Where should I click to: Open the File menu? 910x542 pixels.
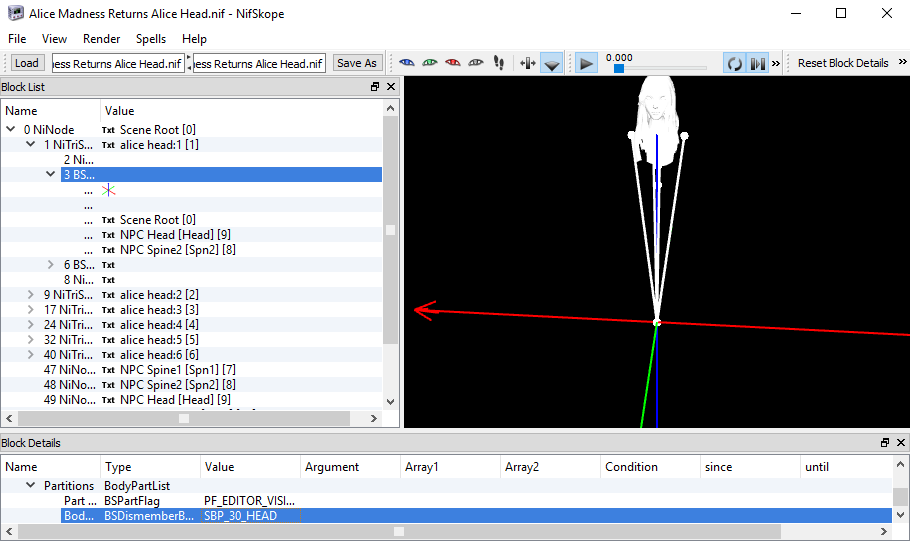(x=17, y=39)
